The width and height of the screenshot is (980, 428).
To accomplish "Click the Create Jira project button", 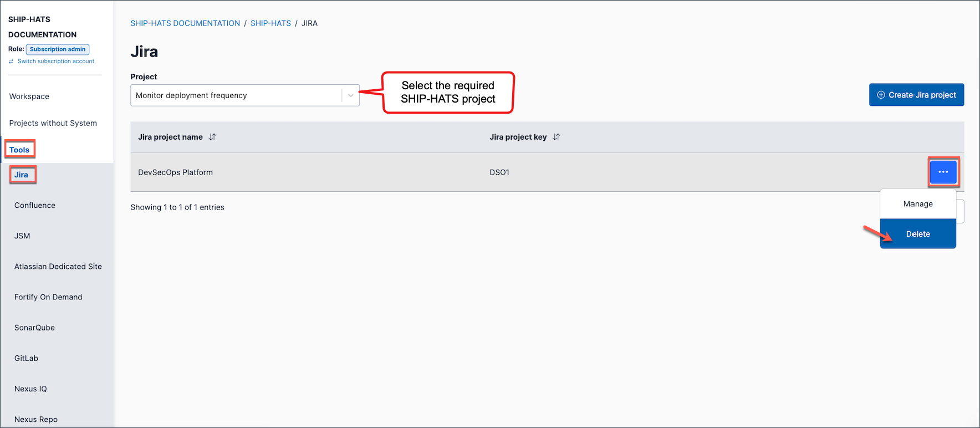I will coord(916,95).
